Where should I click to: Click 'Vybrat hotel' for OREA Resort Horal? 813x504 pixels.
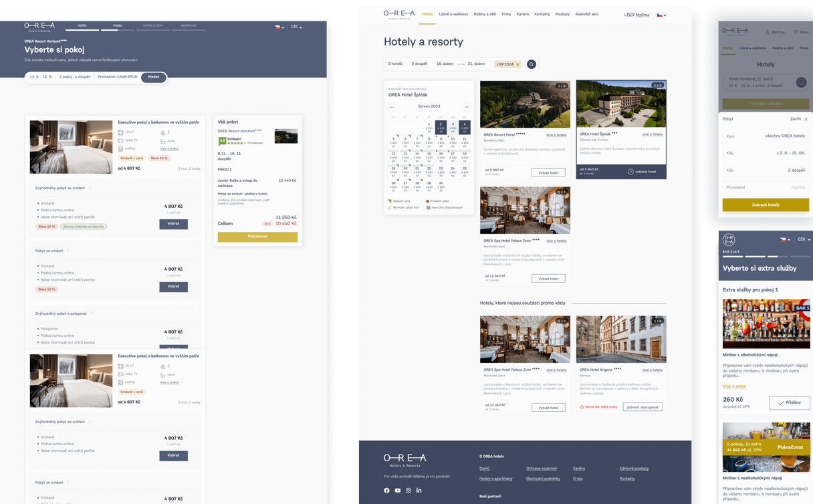tap(548, 172)
